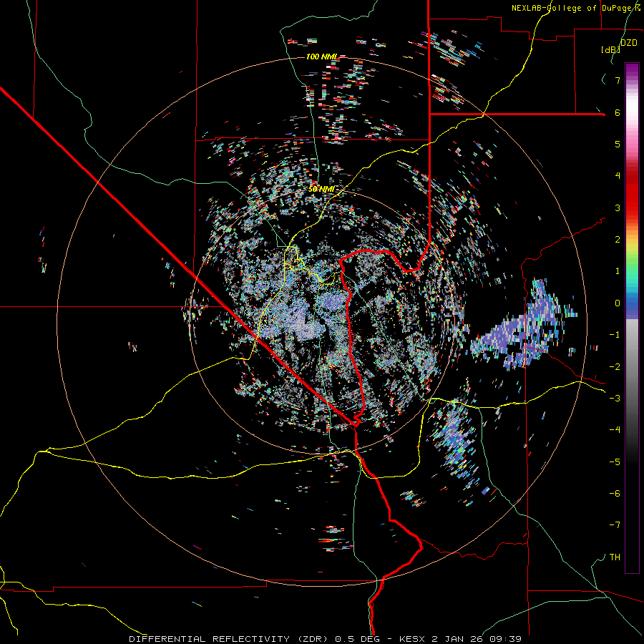
Task: Click the "-5" value on the color scale
Action: (x=615, y=462)
